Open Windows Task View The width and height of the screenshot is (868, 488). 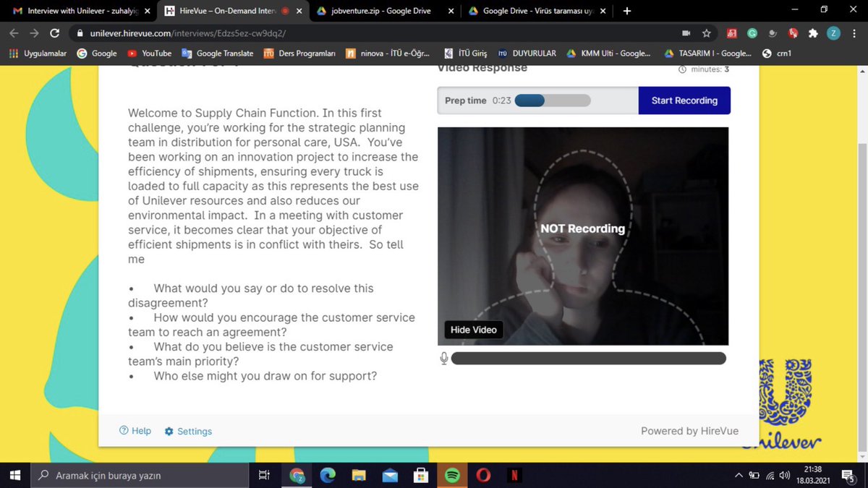pyautogui.click(x=264, y=475)
